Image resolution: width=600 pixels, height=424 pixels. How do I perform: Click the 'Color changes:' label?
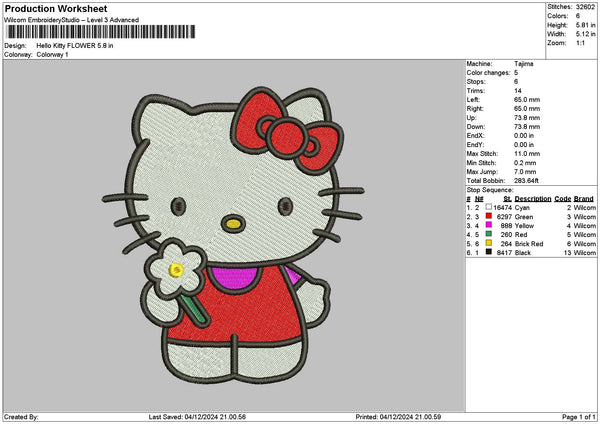pyautogui.click(x=488, y=73)
